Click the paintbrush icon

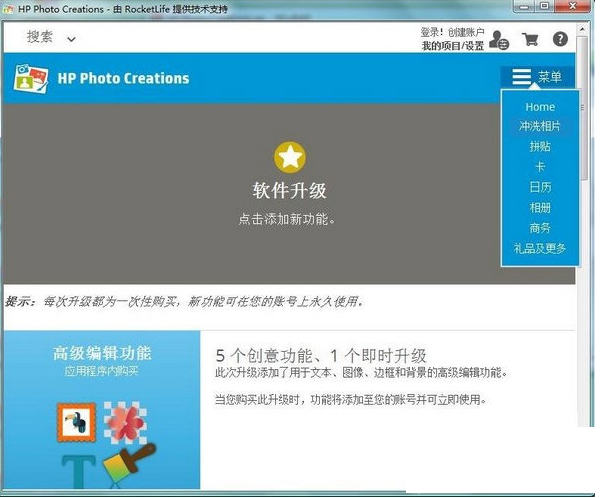pyautogui.click(x=129, y=463)
